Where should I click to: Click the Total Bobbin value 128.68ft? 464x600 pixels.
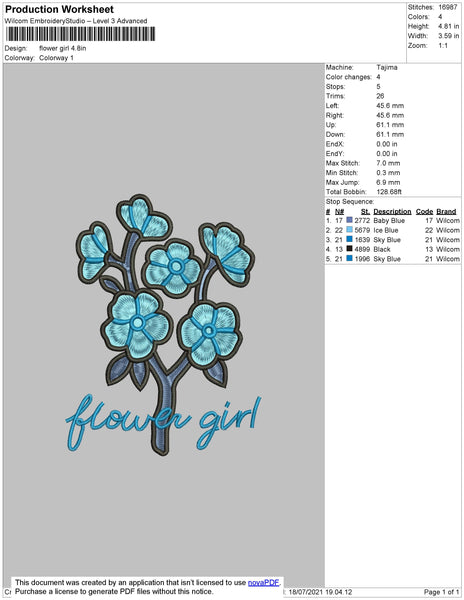(389, 192)
